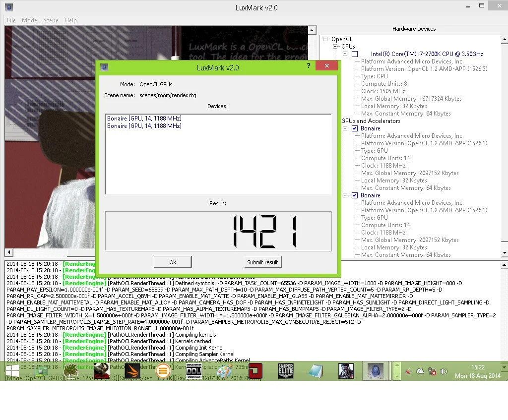Viewport: 508px width, 420px height.
Task: Open the red bug-like tray icon
Action: coord(408,371)
